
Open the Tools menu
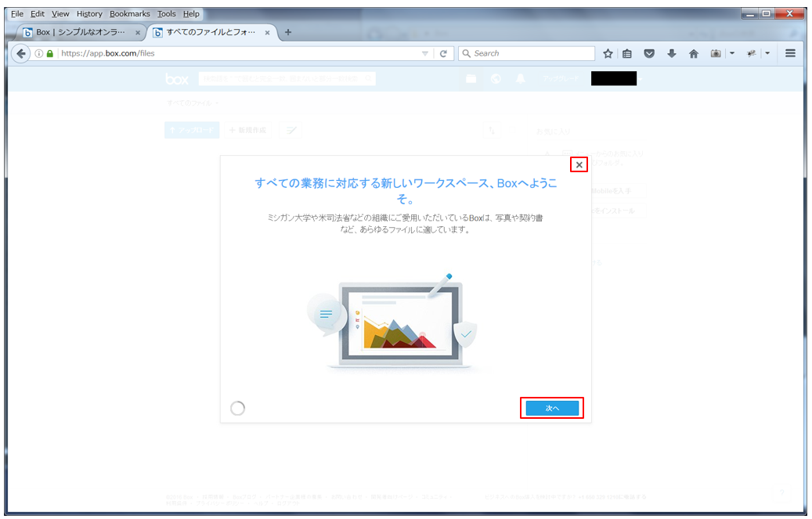(x=166, y=14)
